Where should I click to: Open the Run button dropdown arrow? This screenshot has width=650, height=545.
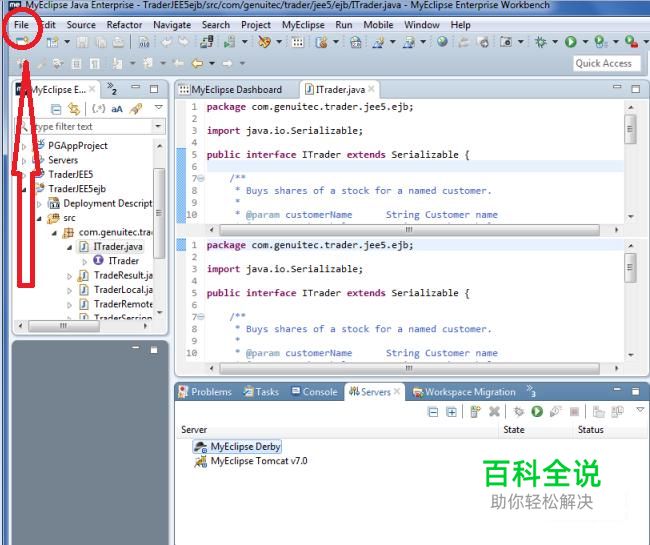(x=584, y=42)
